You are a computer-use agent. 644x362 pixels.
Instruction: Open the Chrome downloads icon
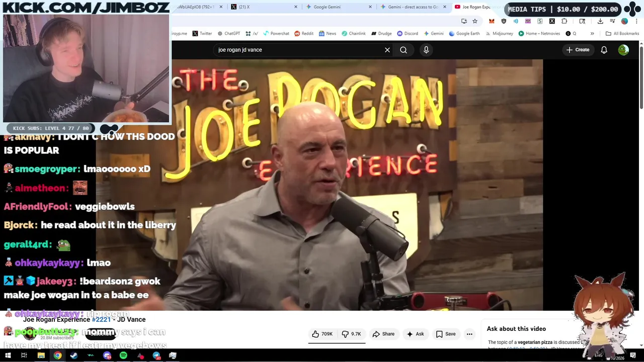tap(600, 21)
